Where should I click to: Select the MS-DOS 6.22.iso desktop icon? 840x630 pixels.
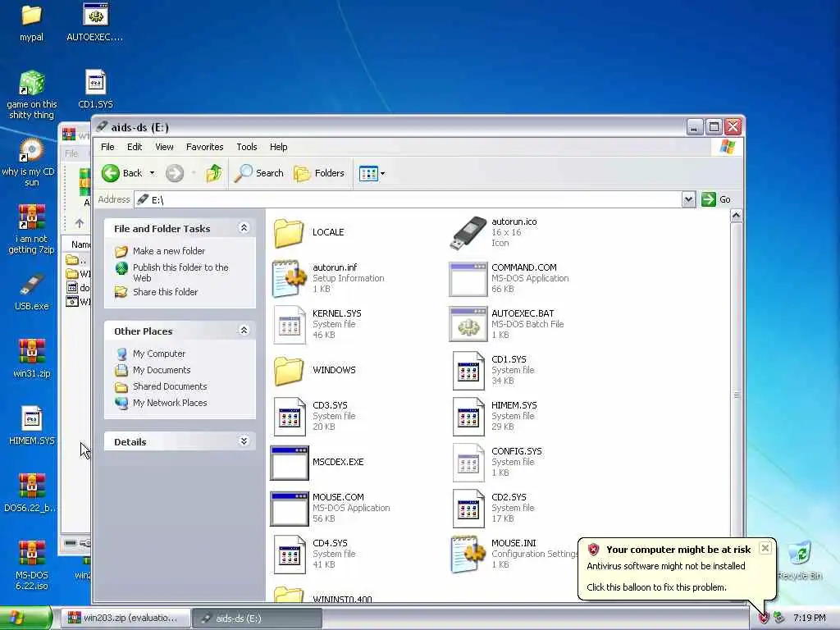click(32, 564)
